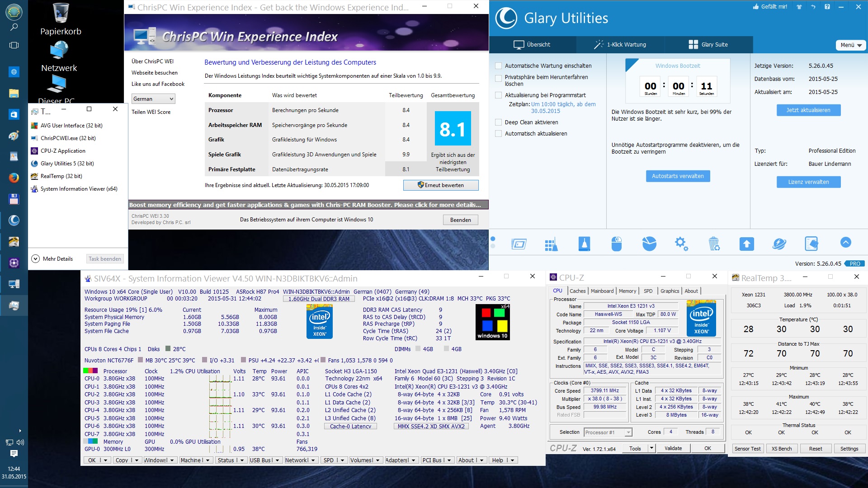Check the Deep Clean aktivieren option

(498, 122)
